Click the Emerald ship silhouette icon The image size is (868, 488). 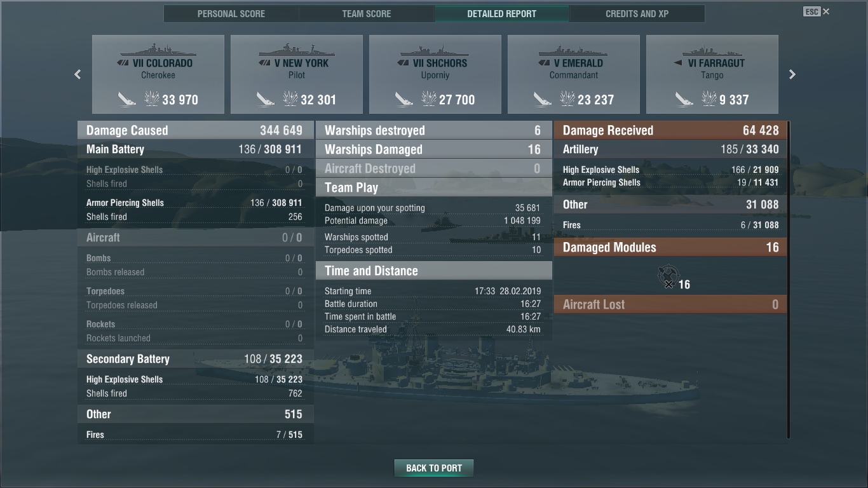[574, 50]
